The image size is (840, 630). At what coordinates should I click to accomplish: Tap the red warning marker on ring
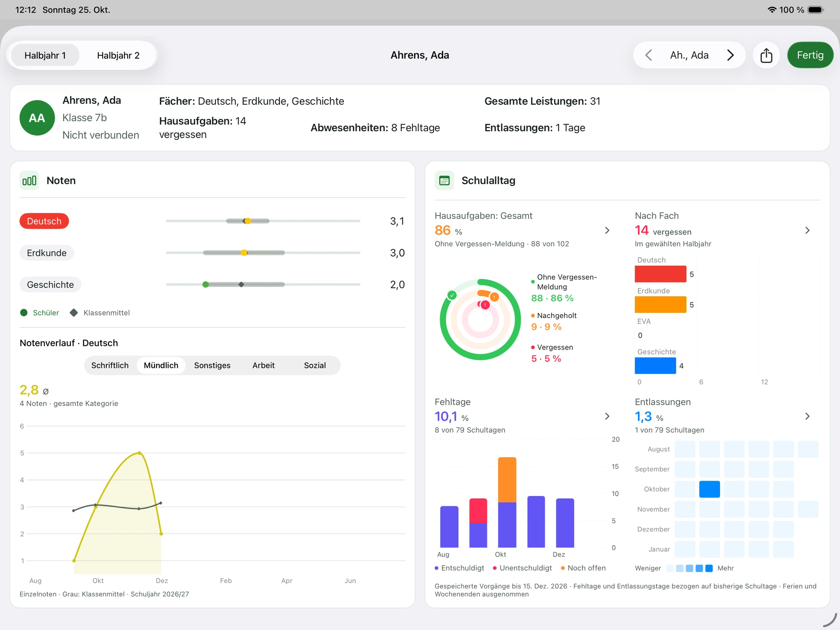(485, 304)
